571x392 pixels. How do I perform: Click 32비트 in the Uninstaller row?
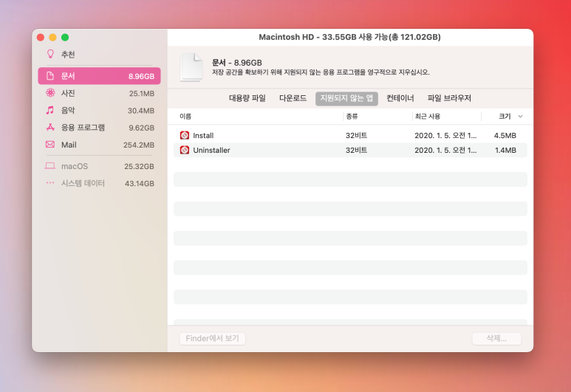point(356,150)
